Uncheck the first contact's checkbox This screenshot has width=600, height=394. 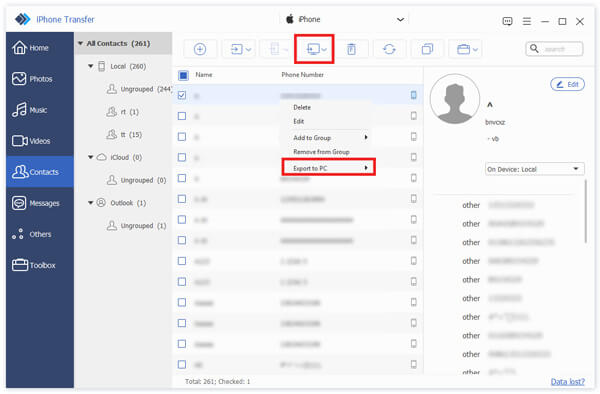[182, 95]
